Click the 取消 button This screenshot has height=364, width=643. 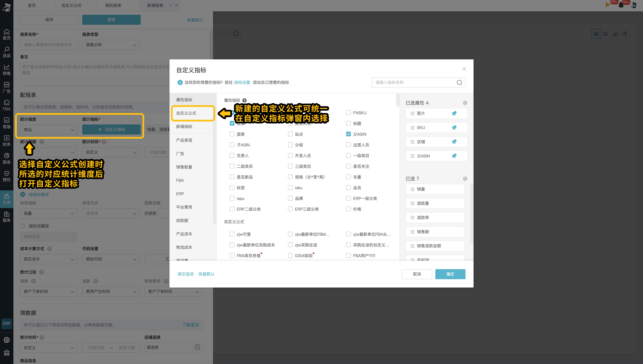417,274
